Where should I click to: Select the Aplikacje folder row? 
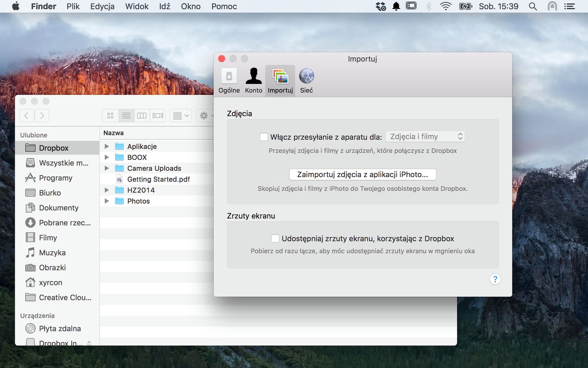(x=157, y=147)
